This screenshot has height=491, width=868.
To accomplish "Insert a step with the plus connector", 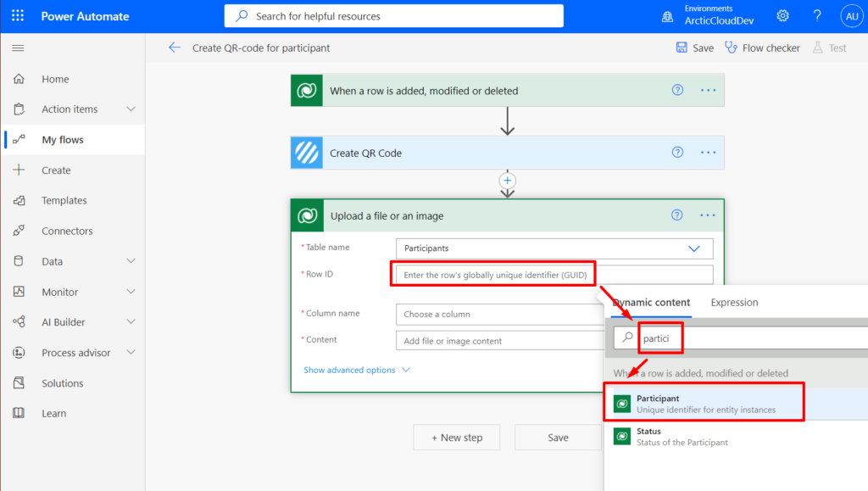I will (x=507, y=181).
